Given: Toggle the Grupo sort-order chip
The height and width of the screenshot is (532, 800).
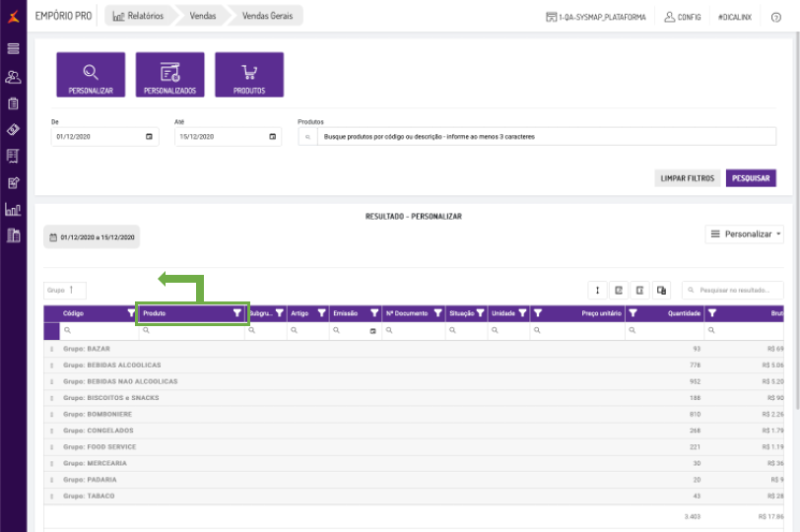Looking at the screenshot, I should (65, 291).
